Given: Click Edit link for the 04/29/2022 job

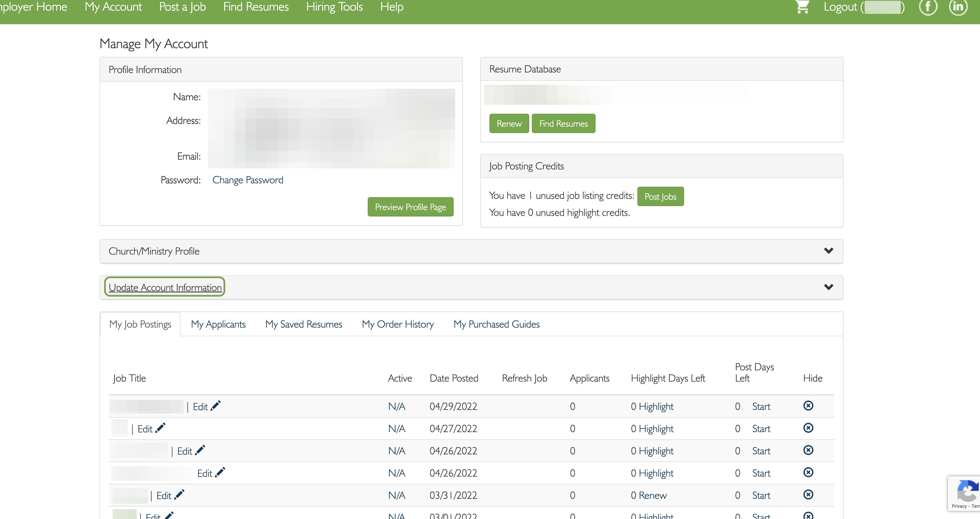Looking at the screenshot, I should [x=200, y=407].
